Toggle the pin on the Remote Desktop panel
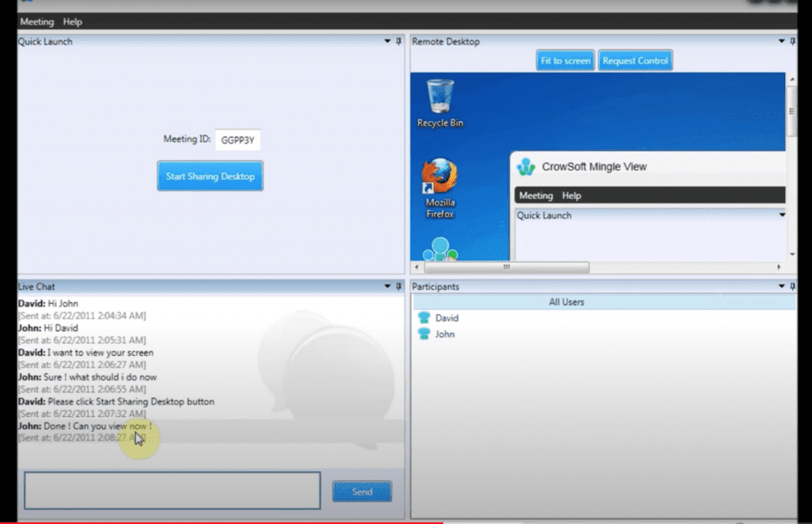Viewport: 812px width, 524px height. [793, 41]
